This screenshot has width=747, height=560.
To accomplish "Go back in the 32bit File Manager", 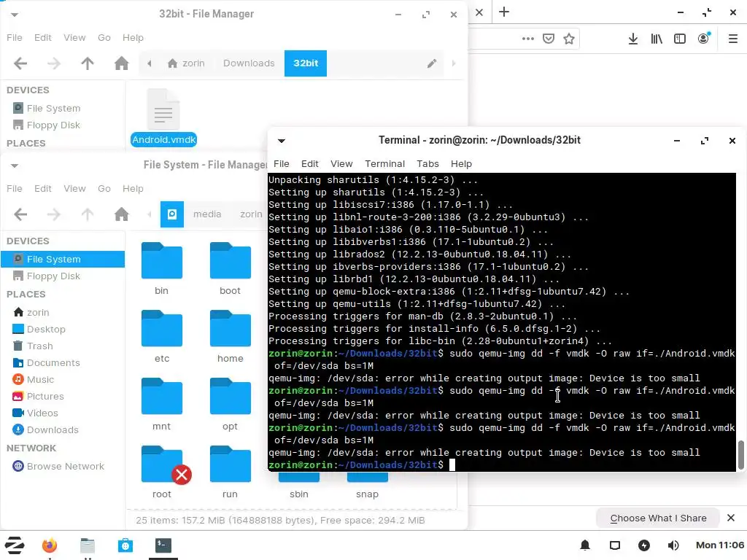I will 20,63.
